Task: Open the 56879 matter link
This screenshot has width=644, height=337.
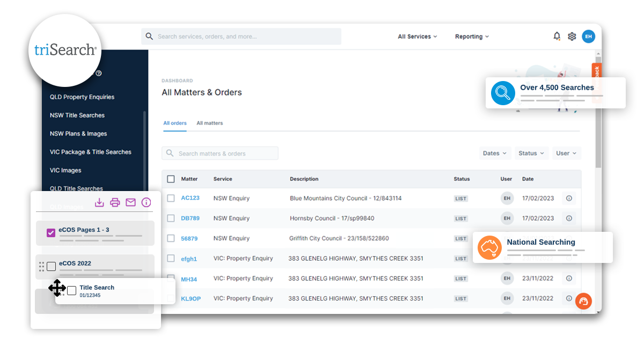Action: [x=189, y=238]
